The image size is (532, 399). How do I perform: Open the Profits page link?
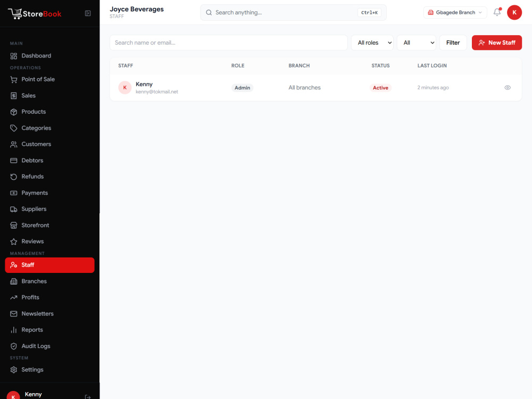(49, 297)
